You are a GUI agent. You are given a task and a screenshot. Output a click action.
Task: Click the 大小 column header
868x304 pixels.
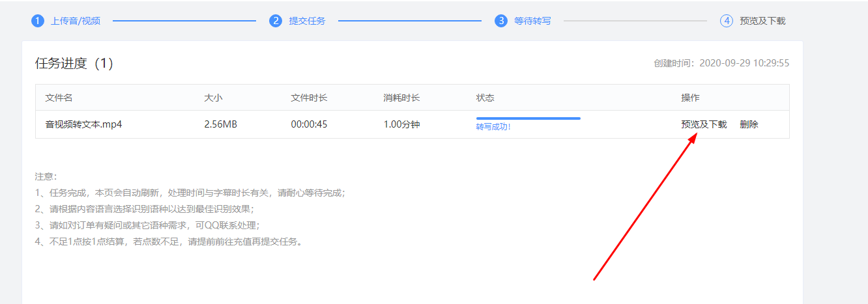213,98
